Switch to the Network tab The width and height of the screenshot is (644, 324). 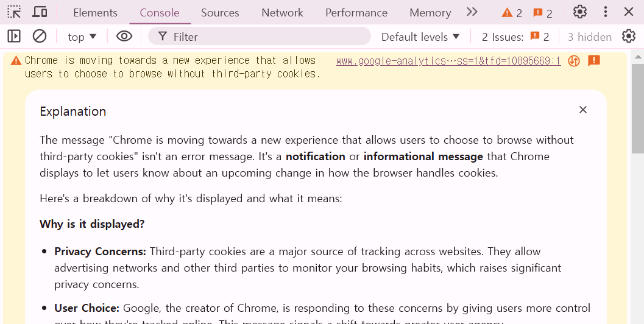coord(282,13)
